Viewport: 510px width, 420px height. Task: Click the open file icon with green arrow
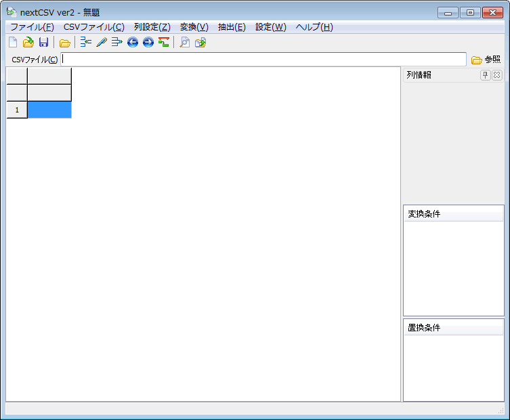click(x=28, y=43)
